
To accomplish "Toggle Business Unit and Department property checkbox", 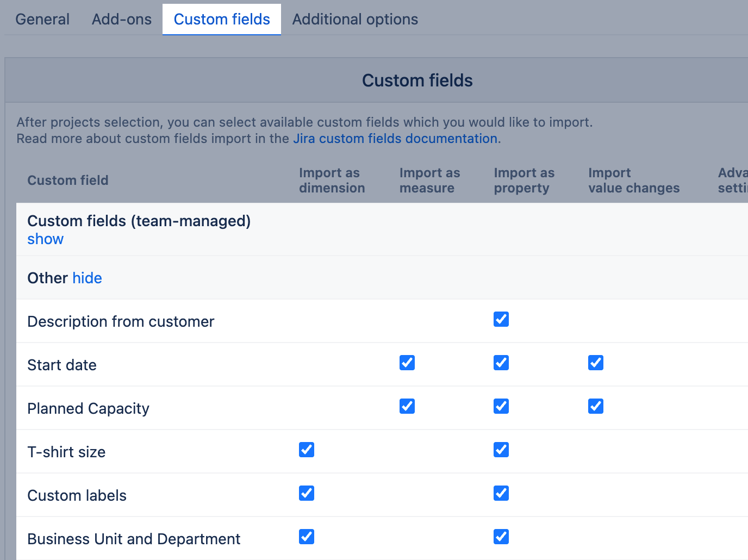I will (501, 537).
